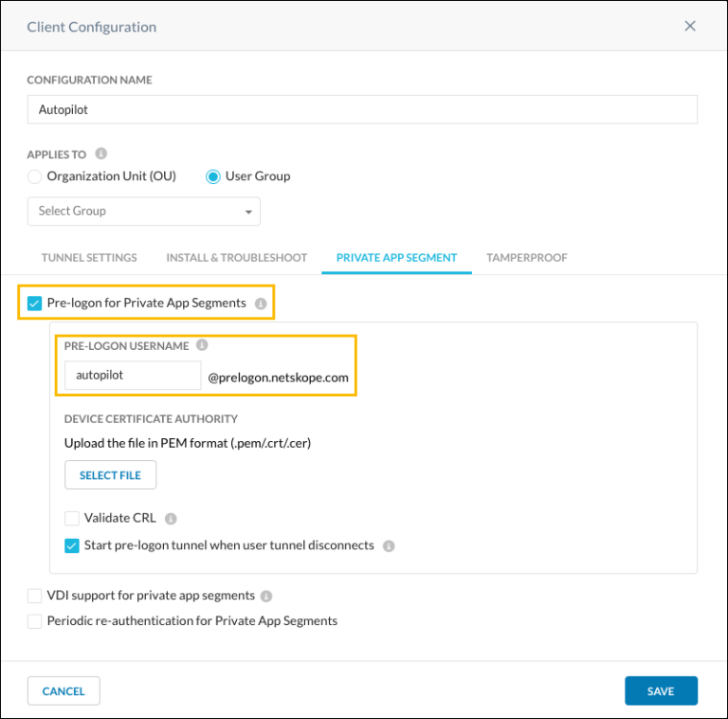Click the pre-logon username field containing autopilot

click(x=133, y=376)
